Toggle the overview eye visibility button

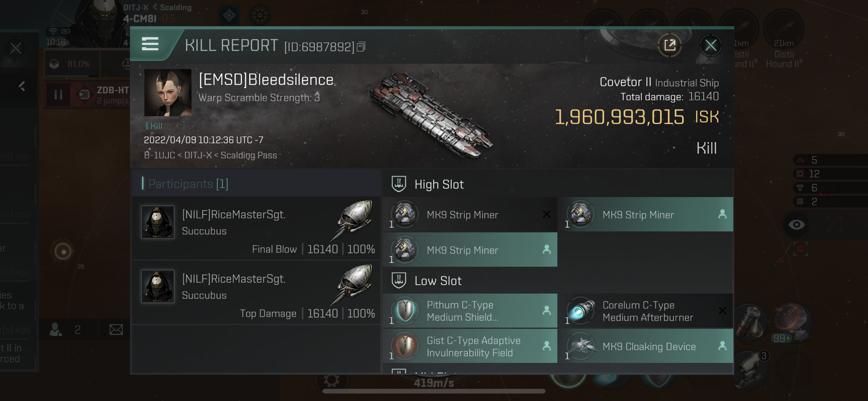tap(796, 225)
